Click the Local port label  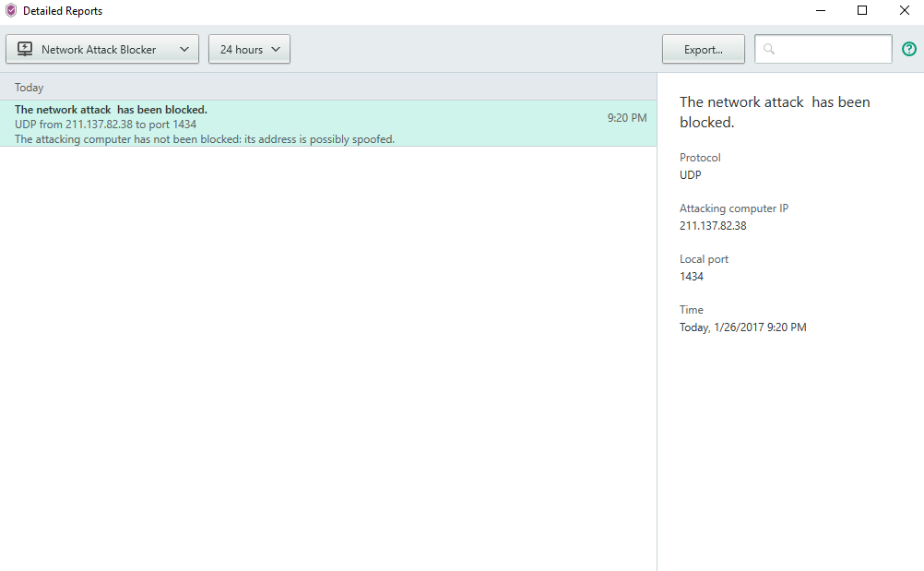[x=704, y=258]
